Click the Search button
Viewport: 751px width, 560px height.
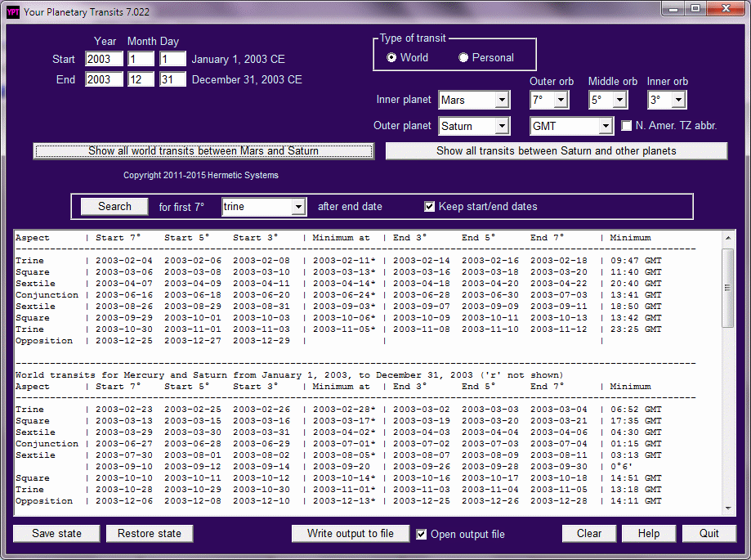pos(114,207)
